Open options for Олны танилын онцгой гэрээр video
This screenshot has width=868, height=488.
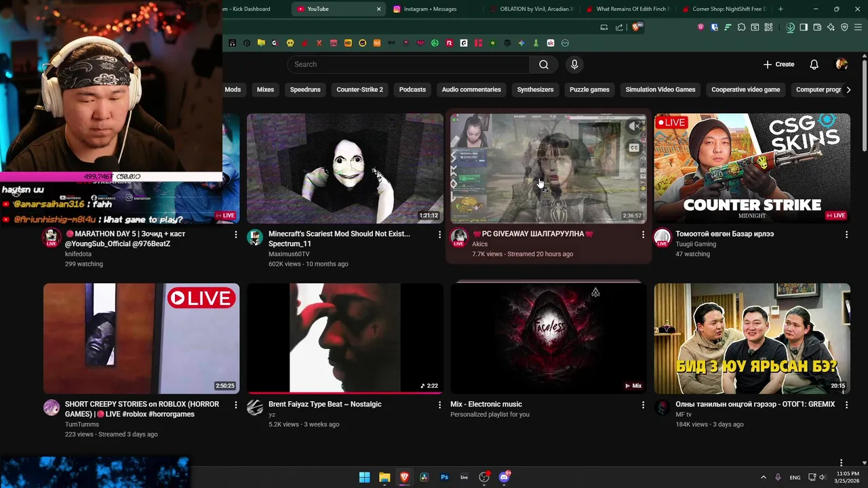[846, 405]
